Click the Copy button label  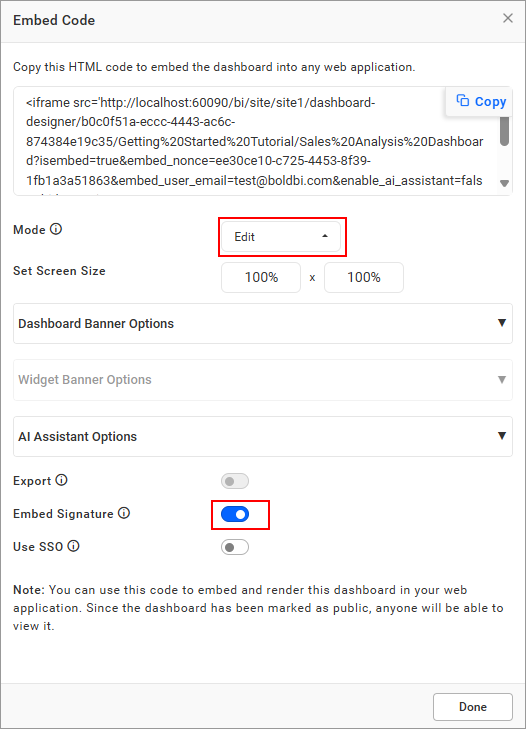coord(490,101)
